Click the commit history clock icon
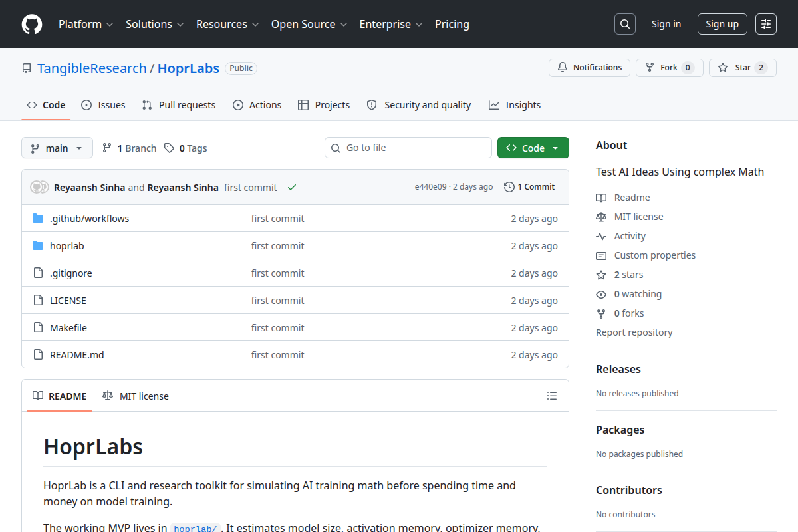 (x=509, y=187)
